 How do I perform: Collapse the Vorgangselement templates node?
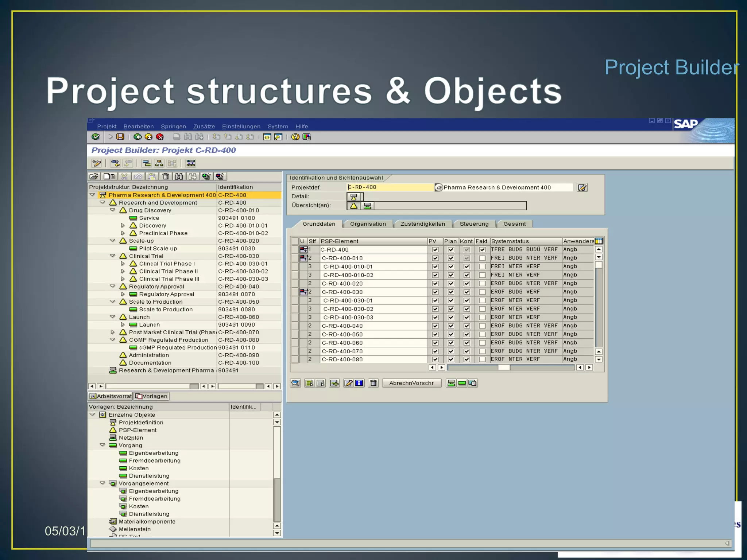(102, 483)
